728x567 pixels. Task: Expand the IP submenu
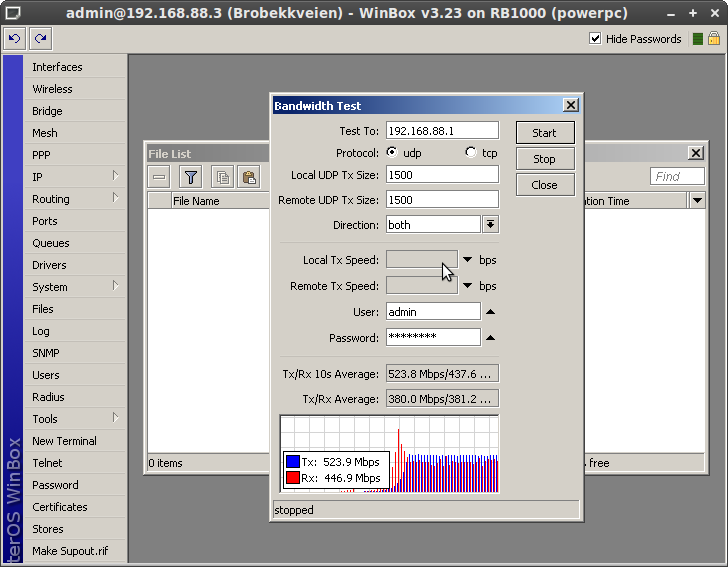point(116,176)
